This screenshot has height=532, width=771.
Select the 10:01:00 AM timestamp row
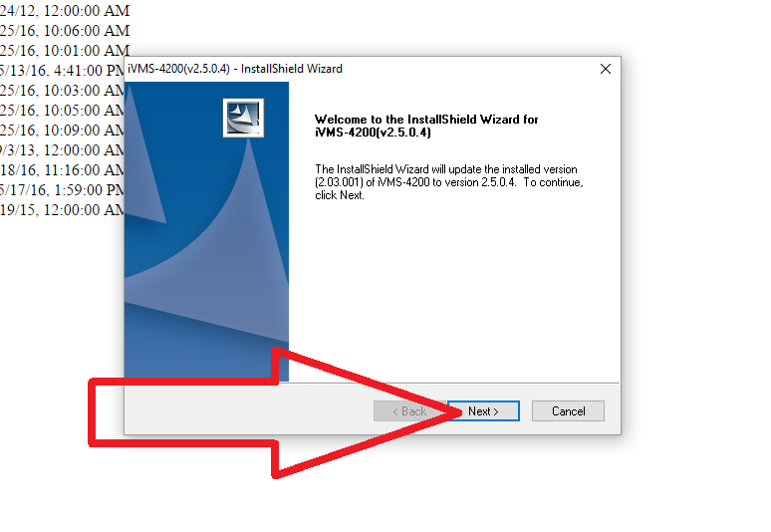point(65,50)
